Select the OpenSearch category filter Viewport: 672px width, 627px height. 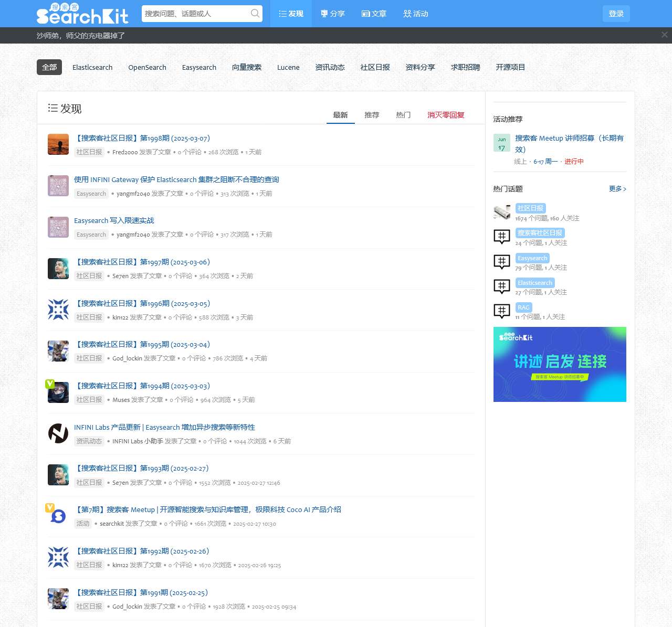point(147,67)
